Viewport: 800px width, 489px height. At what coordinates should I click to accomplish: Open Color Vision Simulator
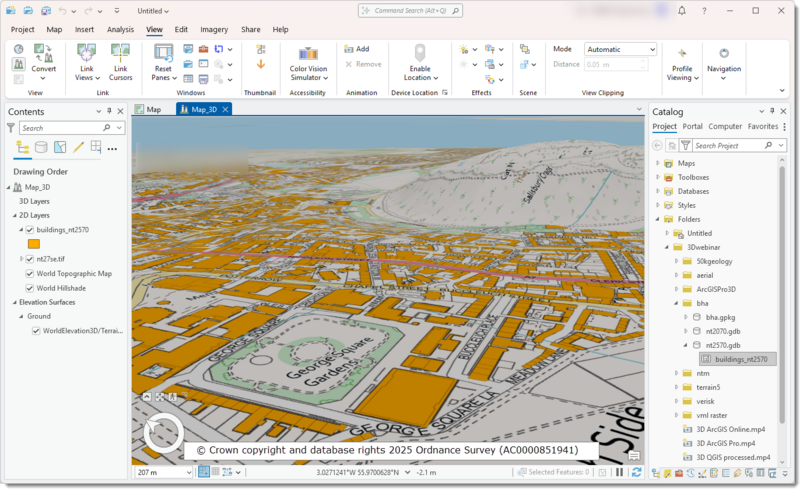click(308, 62)
